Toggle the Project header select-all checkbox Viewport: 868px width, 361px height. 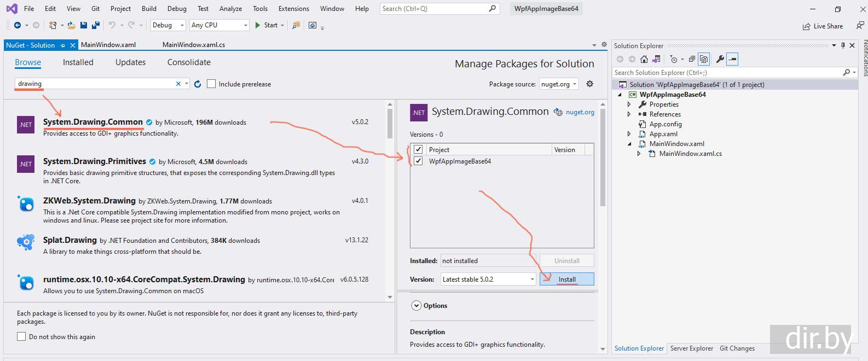418,149
